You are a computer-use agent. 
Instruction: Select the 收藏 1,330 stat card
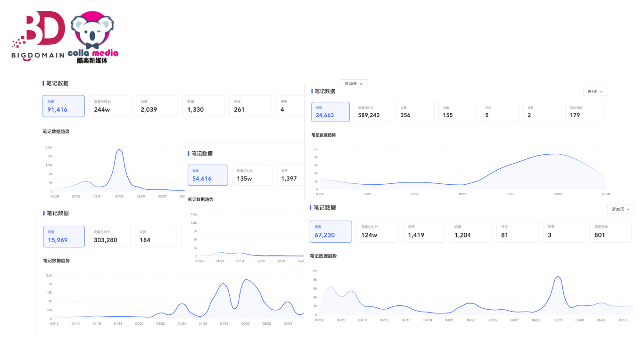click(x=203, y=106)
